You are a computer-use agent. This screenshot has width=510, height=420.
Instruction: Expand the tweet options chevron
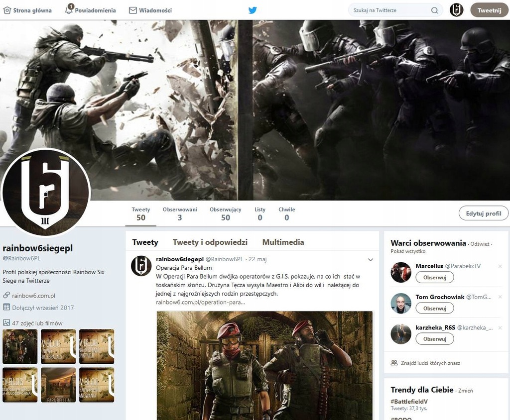click(371, 260)
